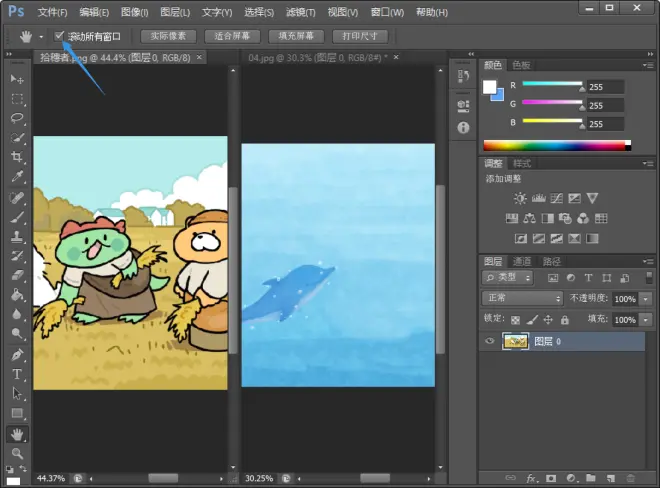This screenshot has height=488, width=660.
Task: Open the blend mode 正常 dropdown
Action: [x=522, y=298]
